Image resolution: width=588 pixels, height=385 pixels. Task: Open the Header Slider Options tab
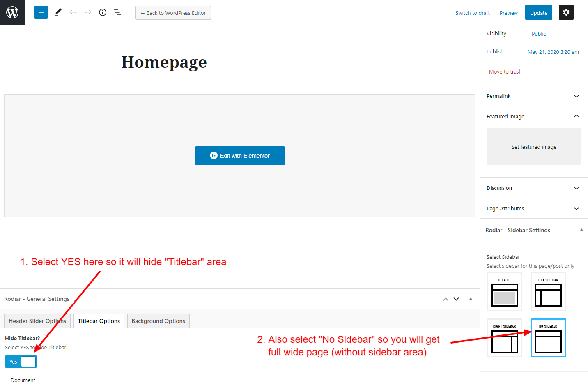[x=37, y=321]
